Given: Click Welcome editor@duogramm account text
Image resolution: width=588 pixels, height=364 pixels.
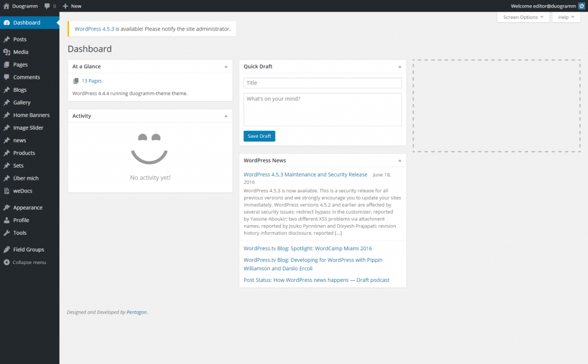Looking at the screenshot, I should (543, 6).
